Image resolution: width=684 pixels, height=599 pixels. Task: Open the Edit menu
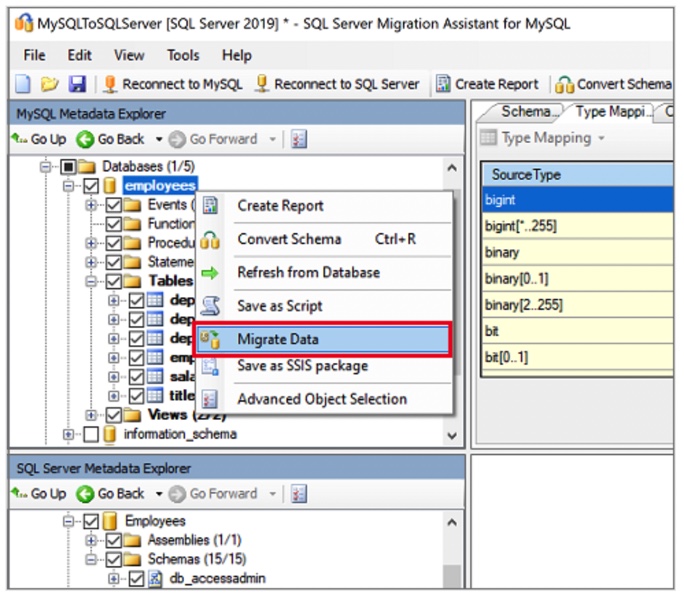pos(79,55)
